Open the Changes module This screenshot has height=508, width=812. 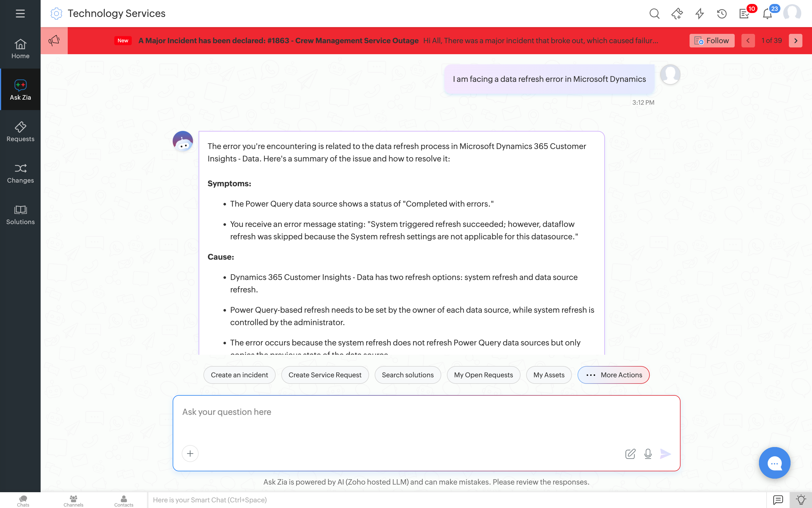20,173
